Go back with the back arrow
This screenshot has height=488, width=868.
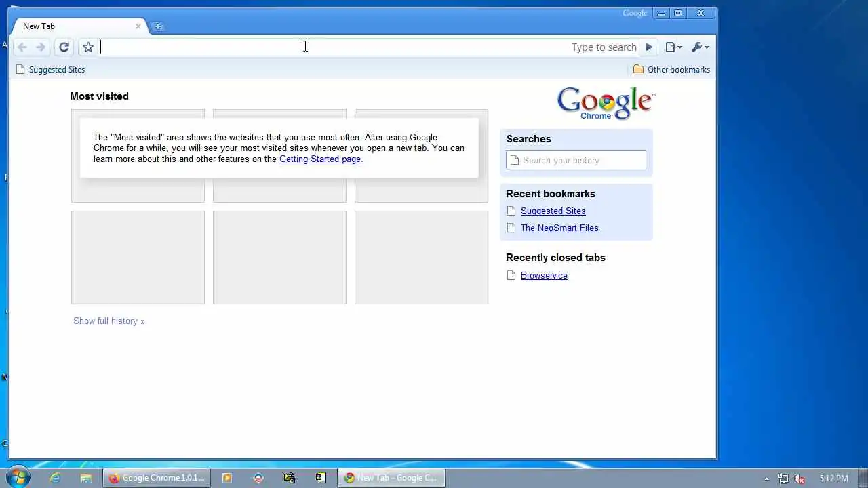(22, 47)
